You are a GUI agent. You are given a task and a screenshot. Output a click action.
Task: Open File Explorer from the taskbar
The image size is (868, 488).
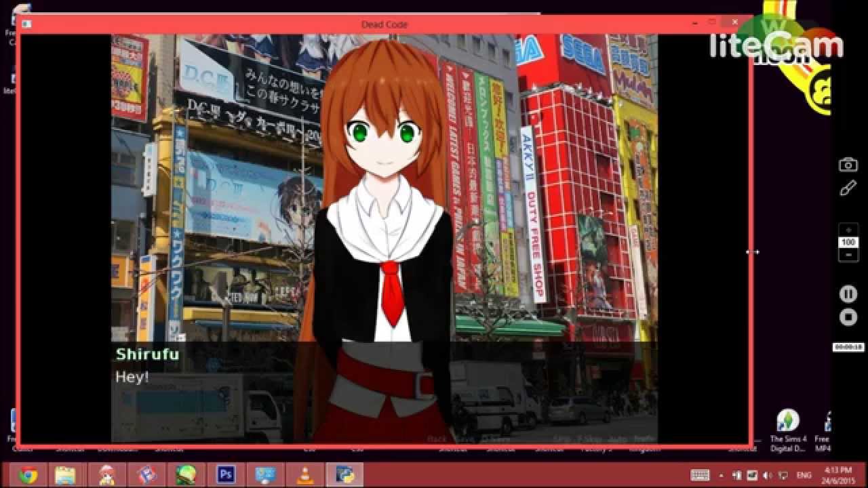[x=66, y=475]
